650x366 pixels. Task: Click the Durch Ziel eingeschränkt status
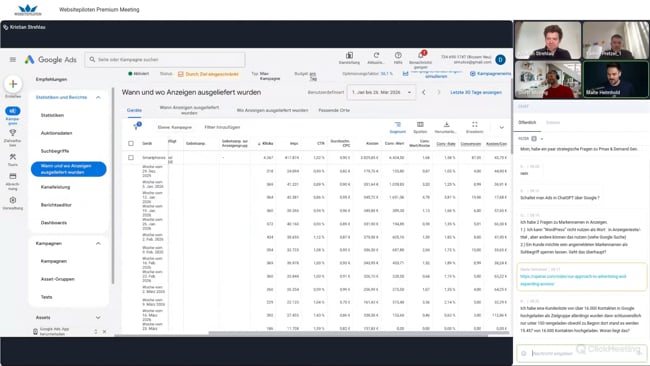pyautogui.click(x=209, y=74)
